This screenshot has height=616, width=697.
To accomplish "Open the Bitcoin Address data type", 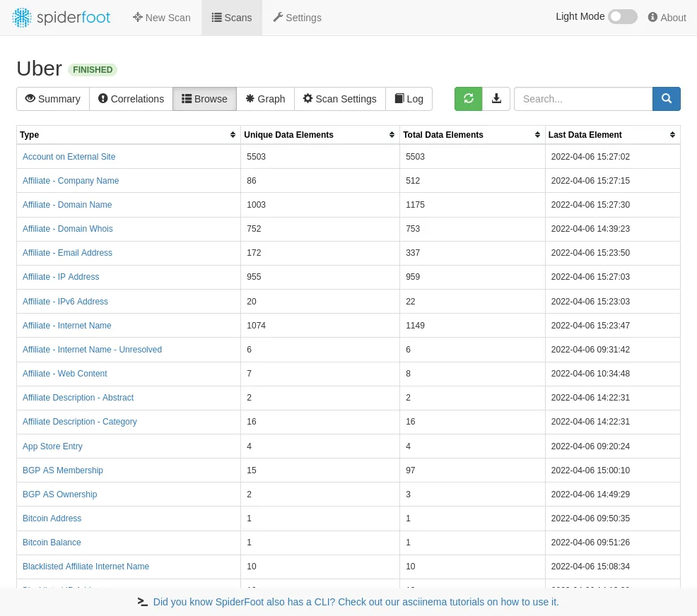I will click(52, 519).
